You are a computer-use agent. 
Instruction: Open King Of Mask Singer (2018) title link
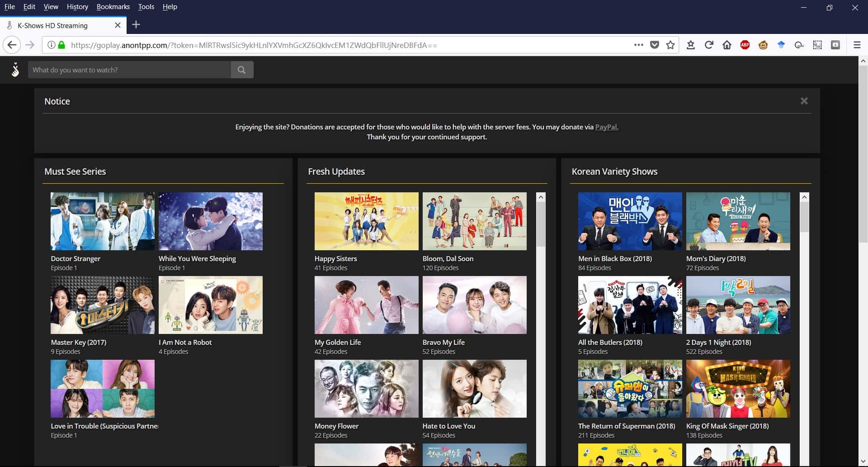tap(727, 426)
